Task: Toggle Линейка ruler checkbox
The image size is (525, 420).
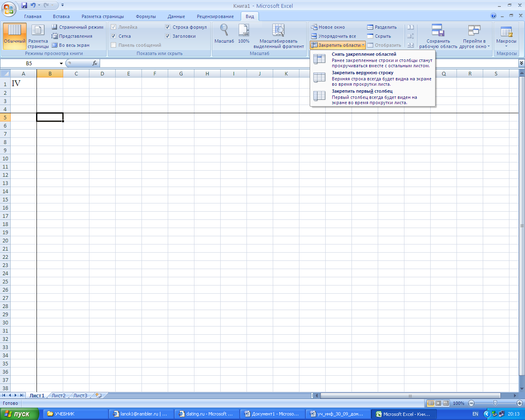Action: (114, 27)
